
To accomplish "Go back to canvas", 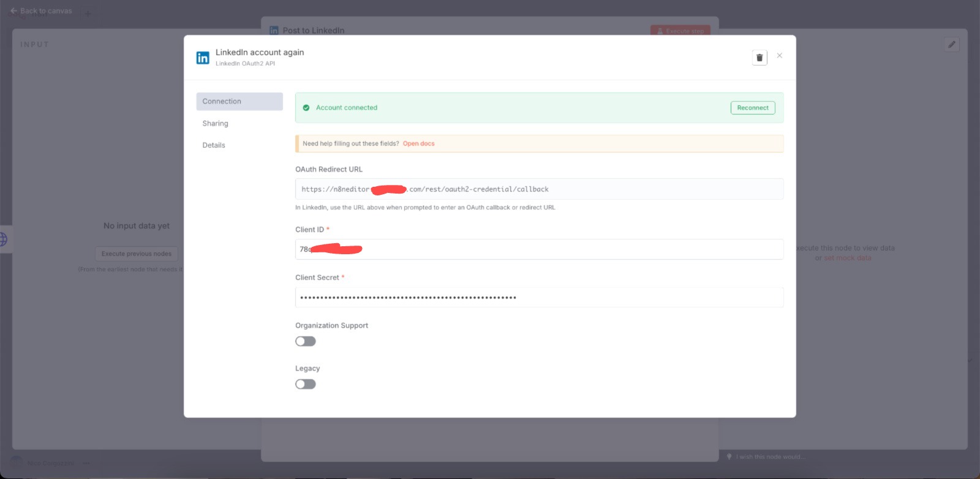I will (41, 11).
